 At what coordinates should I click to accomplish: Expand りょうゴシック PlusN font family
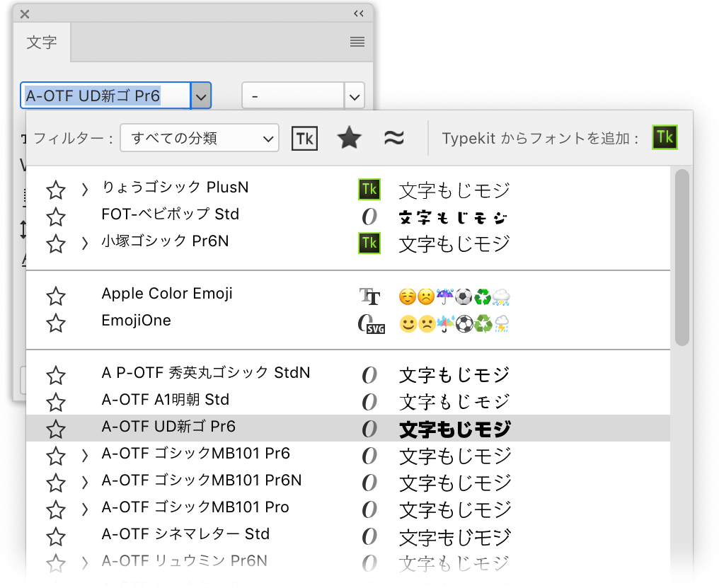[84, 190]
